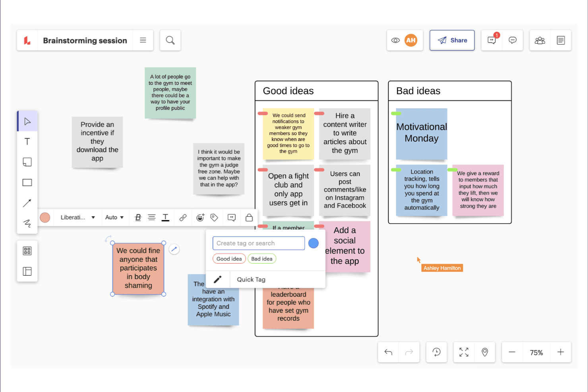Open the templates grid panel
The image size is (588, 392).
(x=27, y=251)
